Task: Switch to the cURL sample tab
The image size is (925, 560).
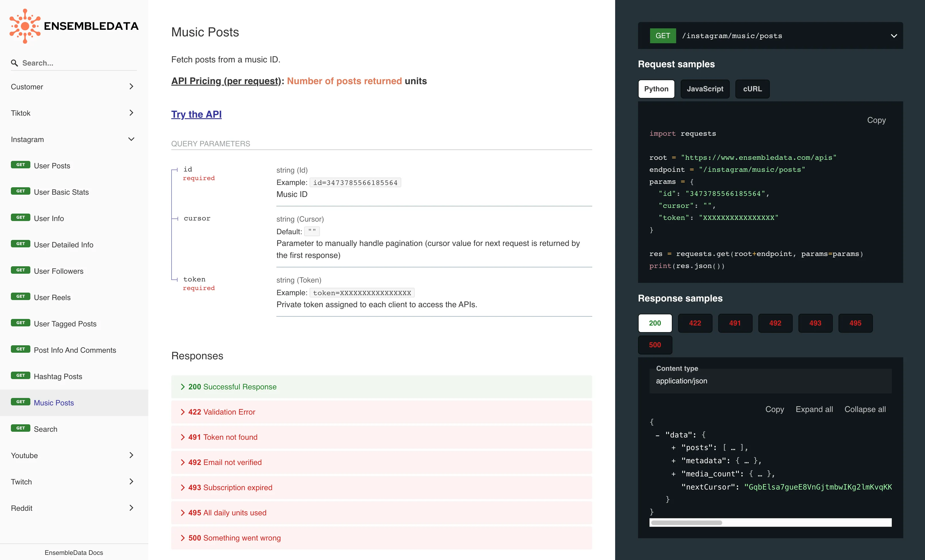Action: click(x=752, y=89)
